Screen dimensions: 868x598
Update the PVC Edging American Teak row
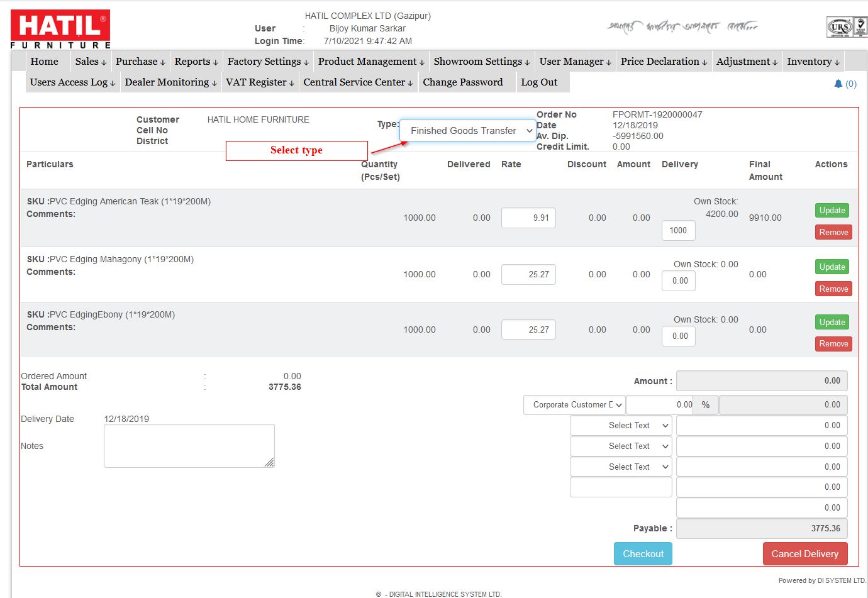pyautogui.click(x=832, y=211)
